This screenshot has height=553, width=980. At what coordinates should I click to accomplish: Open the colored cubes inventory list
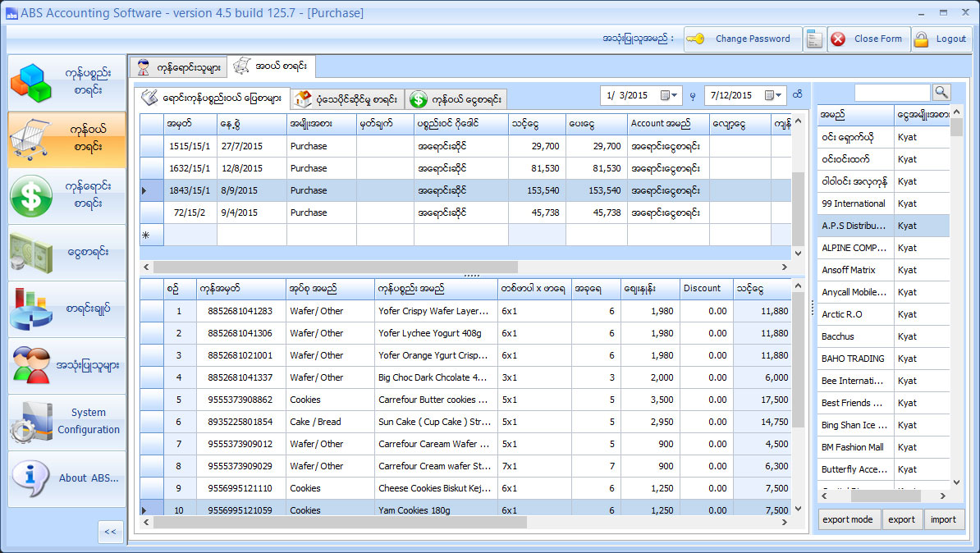point(67,83)
